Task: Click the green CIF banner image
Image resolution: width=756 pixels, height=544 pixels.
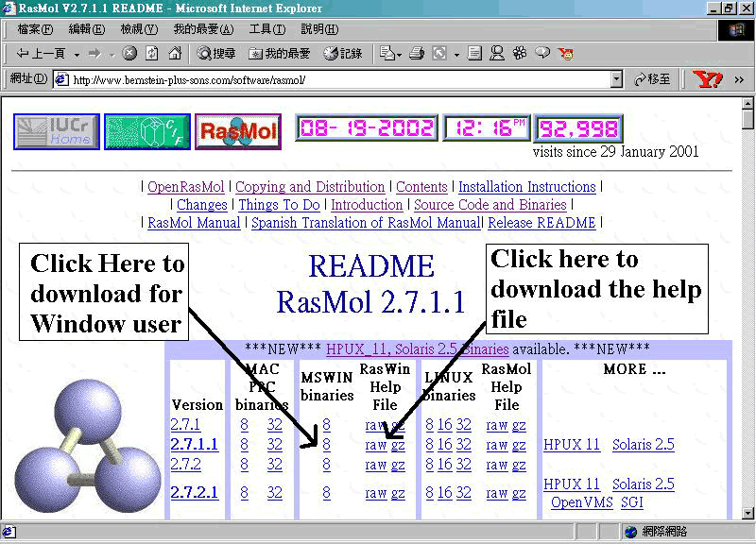Action: (x=147, y=131)
